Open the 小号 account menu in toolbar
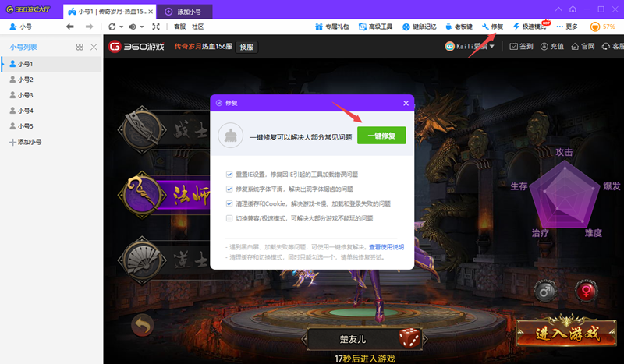Screen dimensions: 624x364 [20, 27]
